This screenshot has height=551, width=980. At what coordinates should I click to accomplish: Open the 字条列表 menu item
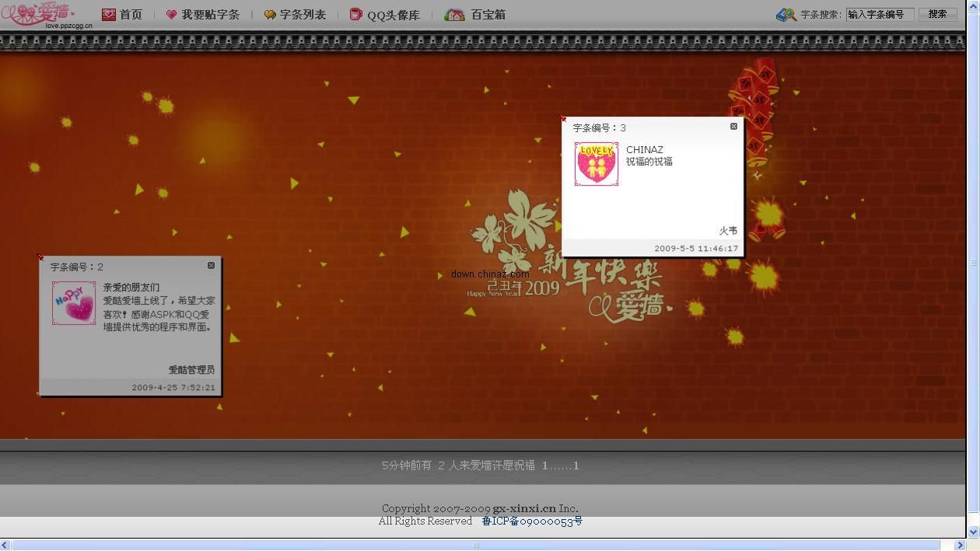click(x=303, y=15)
